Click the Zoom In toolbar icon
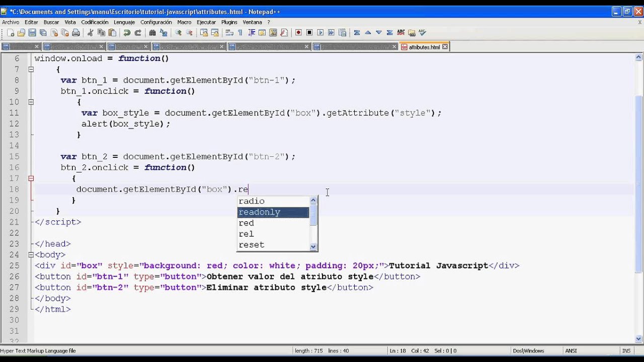The width and height of the screenshot is (644, 362). pos(178,33)
